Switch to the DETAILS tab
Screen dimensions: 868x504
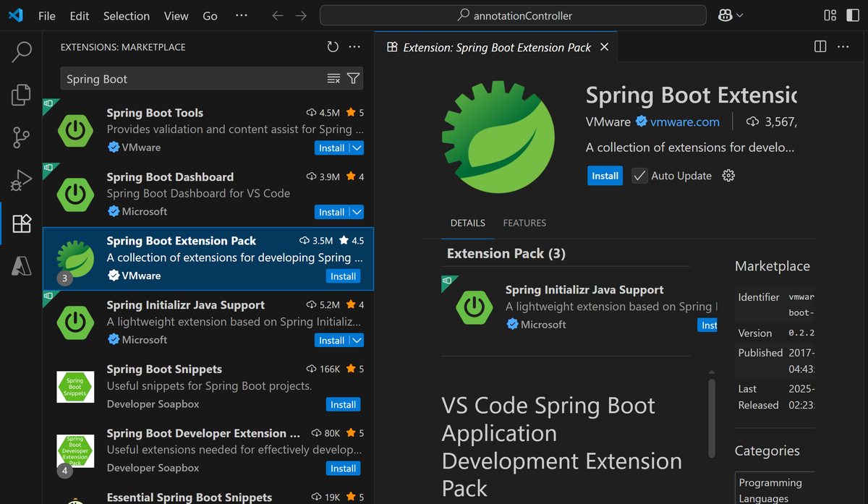(x=468, y=223)
